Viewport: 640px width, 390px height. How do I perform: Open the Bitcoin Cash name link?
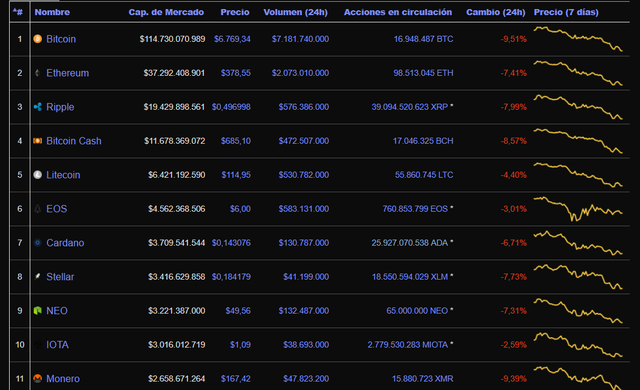(x=74, y=141)
